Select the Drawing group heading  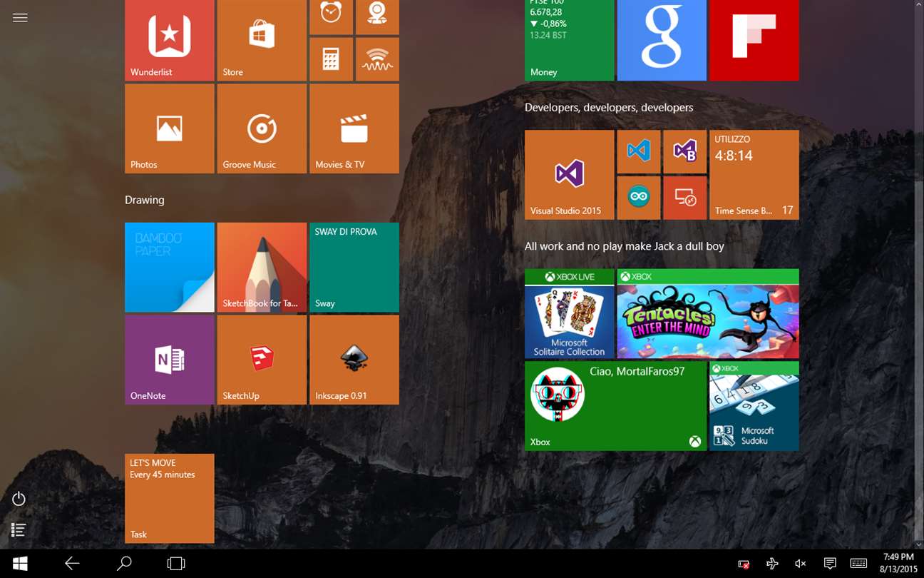tap(145, 200)
